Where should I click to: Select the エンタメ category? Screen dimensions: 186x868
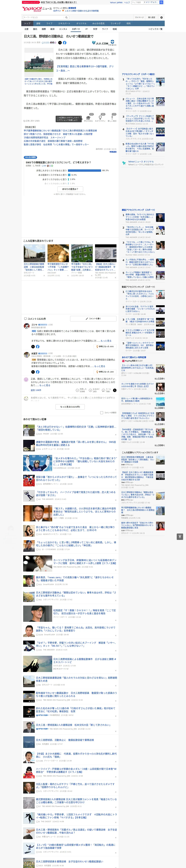63,29
